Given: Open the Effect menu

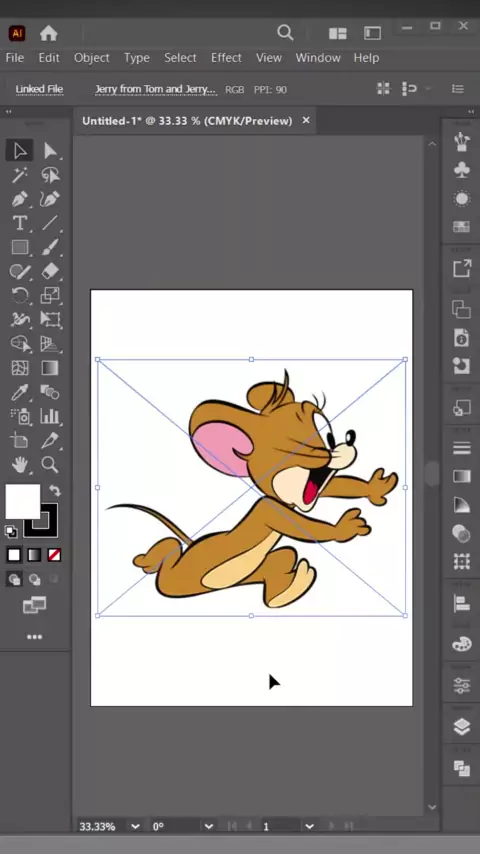Looking at the screenshot, I should click(226, 58).
